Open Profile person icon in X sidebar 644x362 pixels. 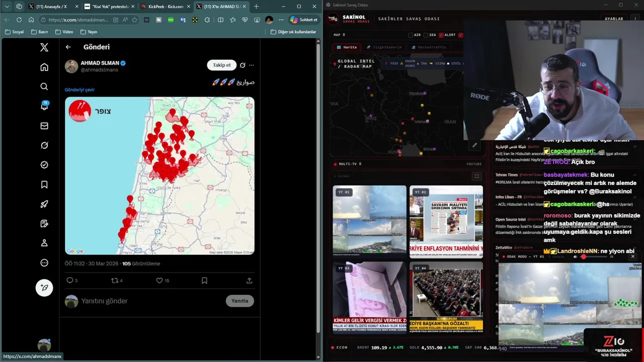(x=44, y=243)
